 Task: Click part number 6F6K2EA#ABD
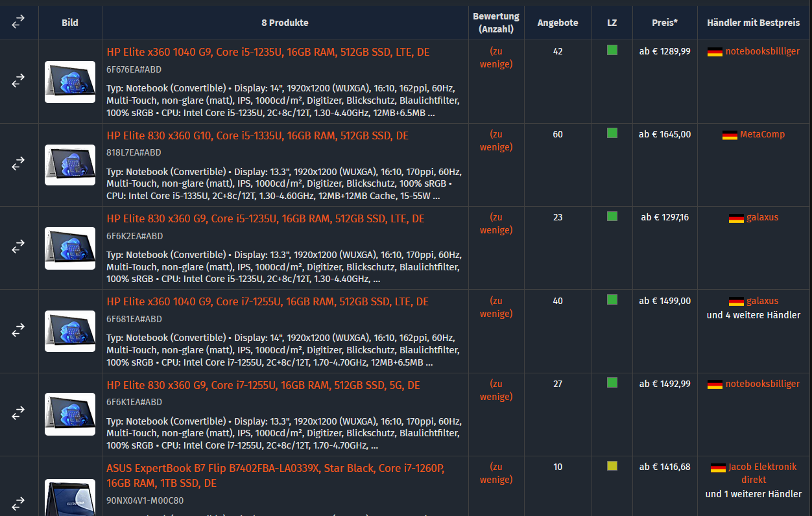coord(135,236)
